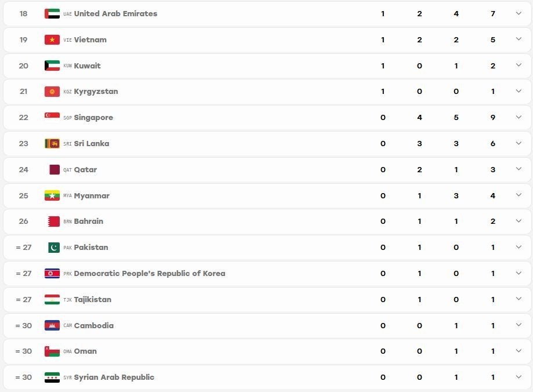Expand the United Arab Emirates row chevron
This screenshot has width=533, height=392.
click(x=519, y=13)
